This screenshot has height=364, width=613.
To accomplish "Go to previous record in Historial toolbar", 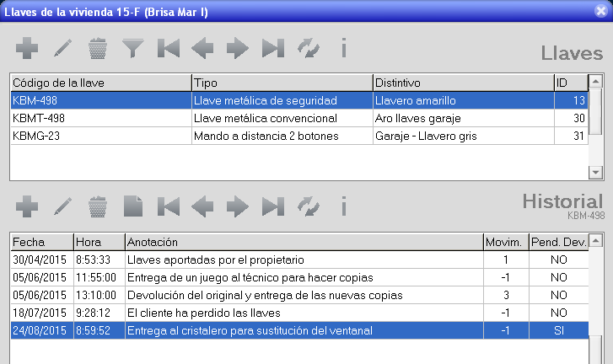I will (202, 206).
